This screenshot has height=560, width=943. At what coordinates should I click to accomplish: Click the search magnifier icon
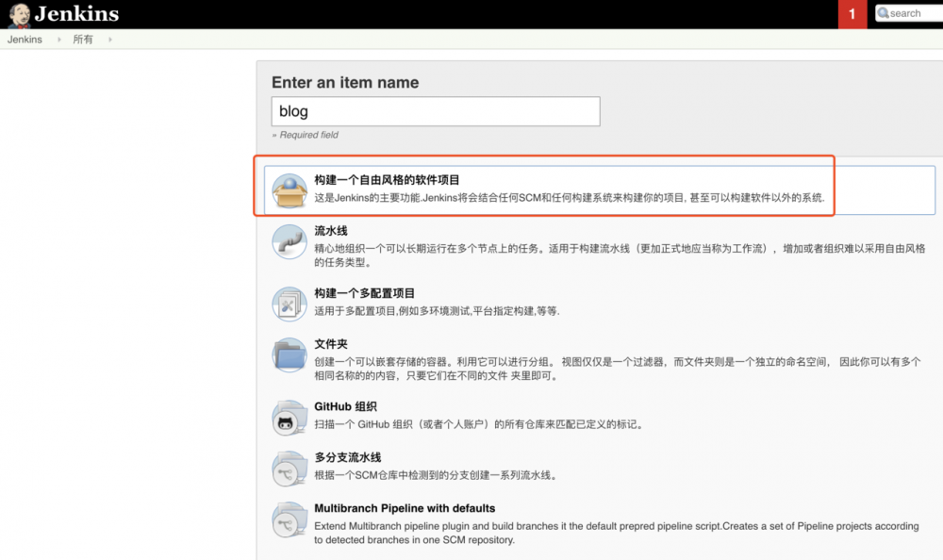[x=881, y=13]
